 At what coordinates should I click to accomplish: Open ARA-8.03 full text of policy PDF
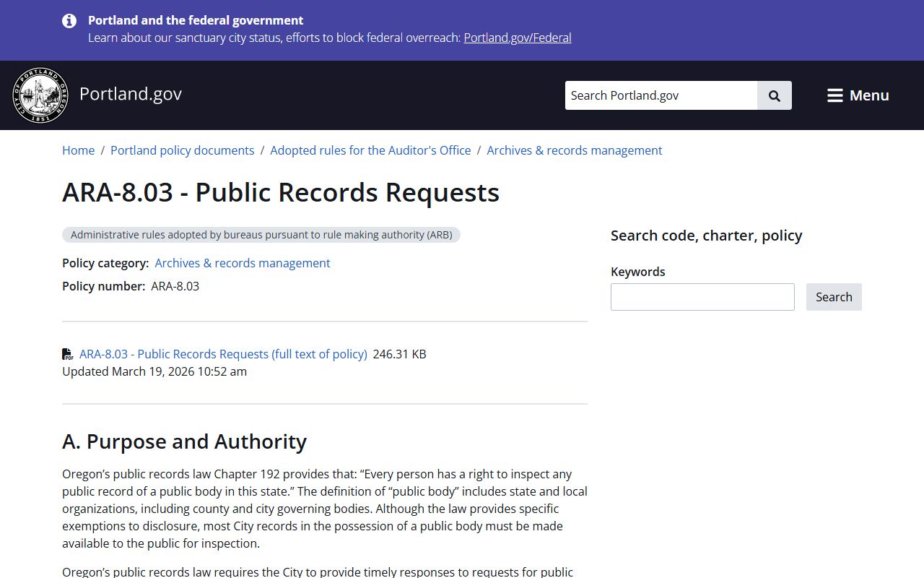(x=223, y=354)
